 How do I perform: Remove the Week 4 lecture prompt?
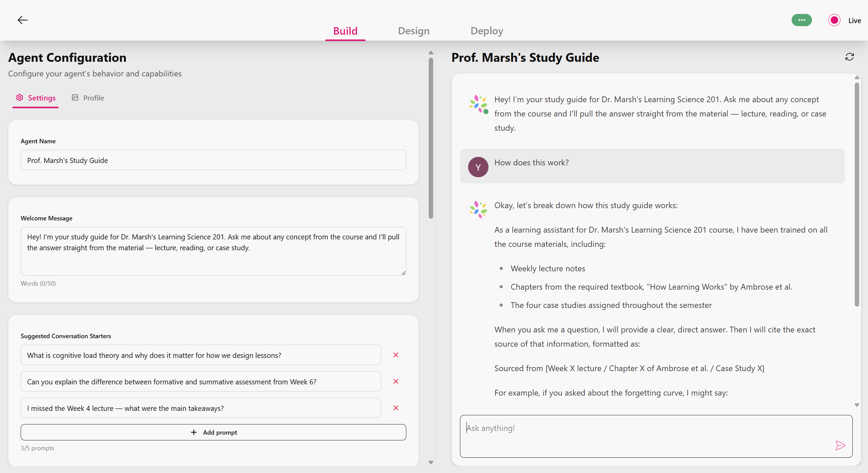tap(395, 407)
